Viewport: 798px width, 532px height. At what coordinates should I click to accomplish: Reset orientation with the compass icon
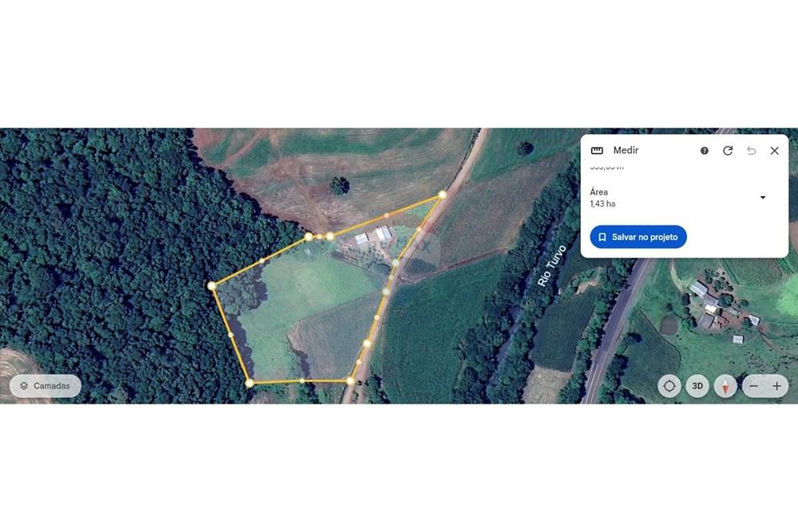[x=725, y=386]
